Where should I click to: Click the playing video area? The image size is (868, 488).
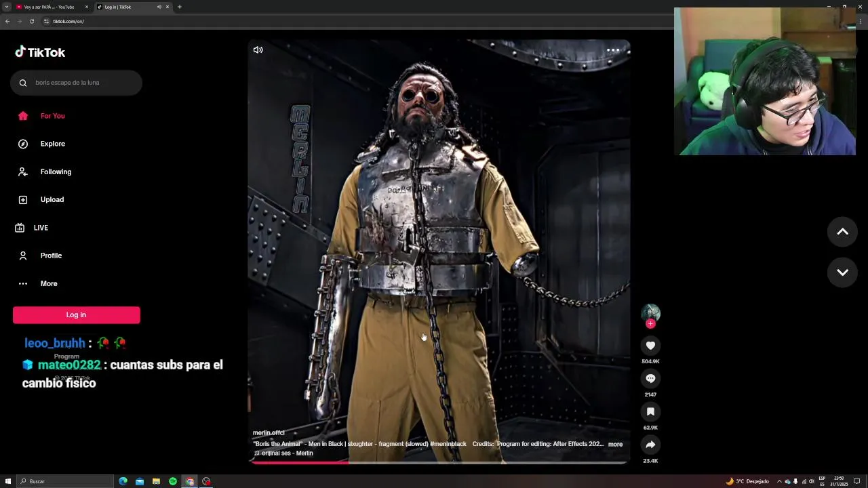(439, 251)
